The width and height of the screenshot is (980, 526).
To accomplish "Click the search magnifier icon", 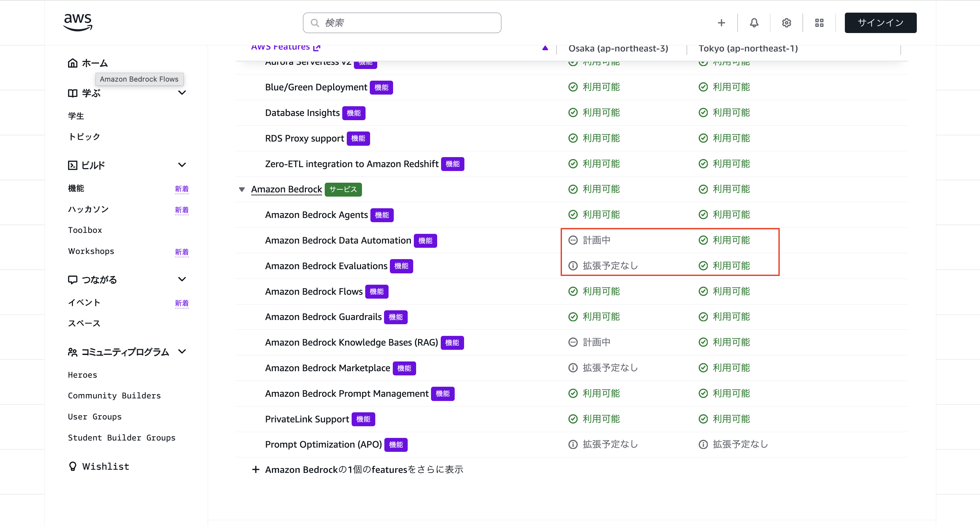I will (x=315, y=23).
